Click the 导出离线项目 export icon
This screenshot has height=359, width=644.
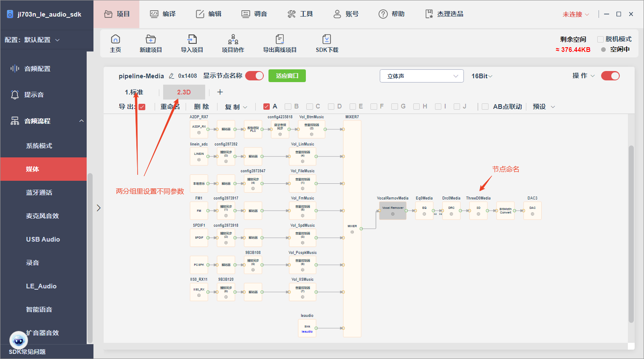tap(280, 40)
